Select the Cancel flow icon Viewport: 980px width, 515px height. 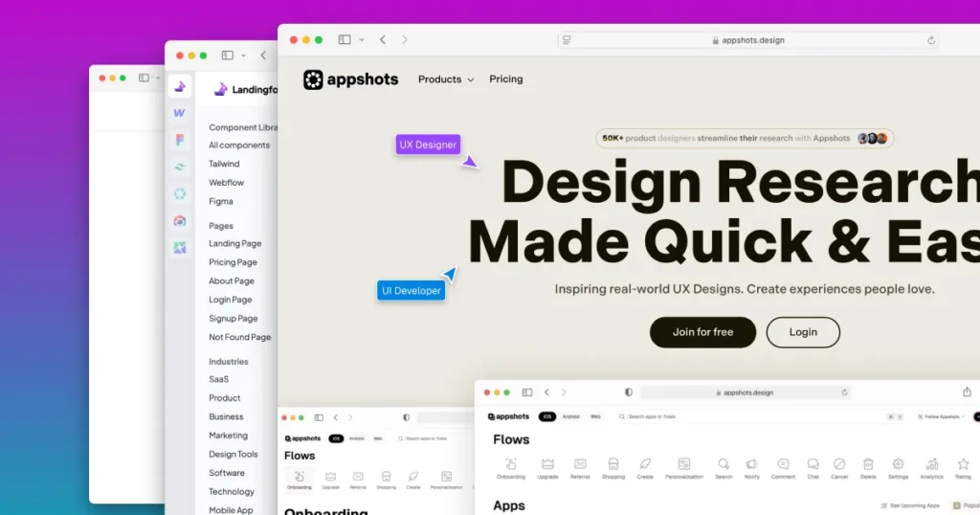(x=839, y=464)
